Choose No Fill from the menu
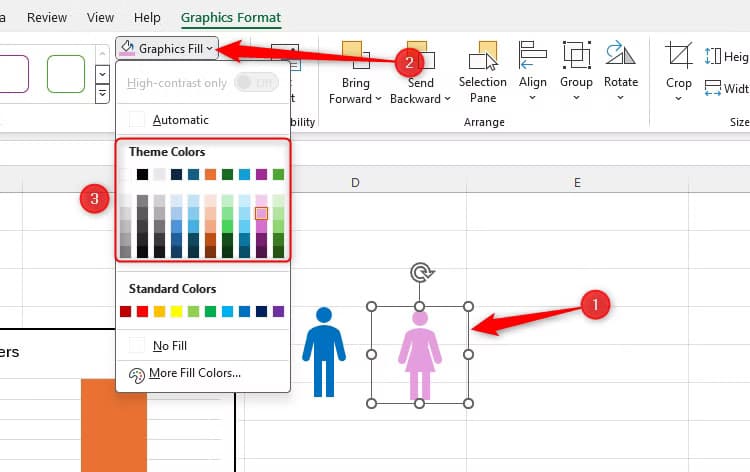The width and height of the screenshot is (750, 472). tap(203, 345)
